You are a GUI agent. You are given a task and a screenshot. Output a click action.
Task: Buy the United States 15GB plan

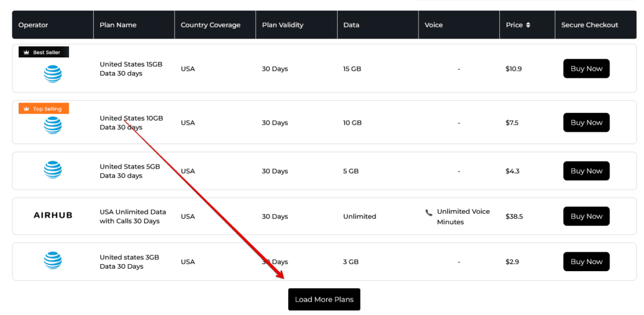(586, 69)
